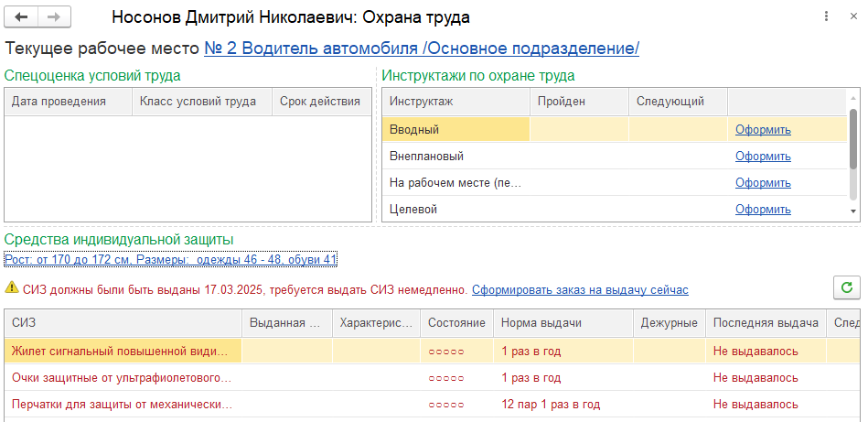Click the Класс условий труда column header
Viewport: 868px width, 422px height.
click(x=198, y=102)
